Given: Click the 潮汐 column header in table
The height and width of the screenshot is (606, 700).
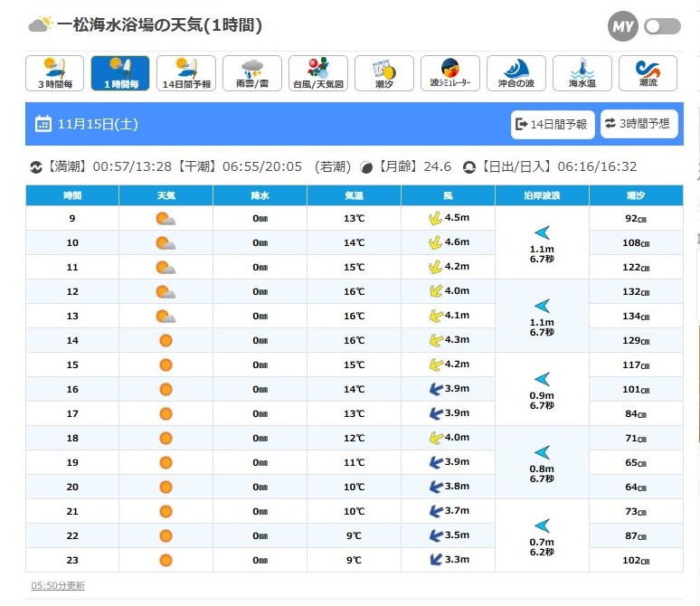Looking at the screenshot, I should point(636,195).
